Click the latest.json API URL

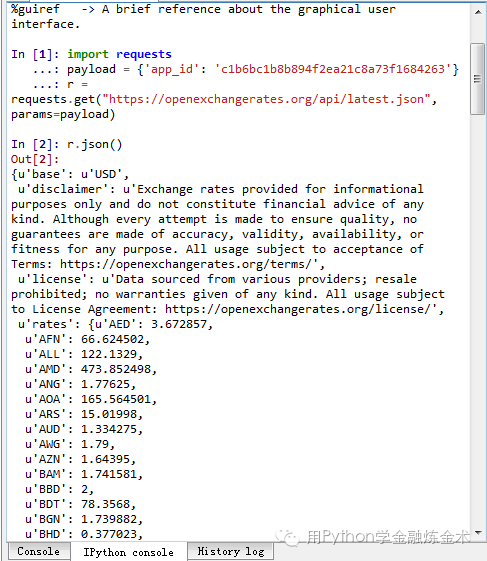pos(266,99)
